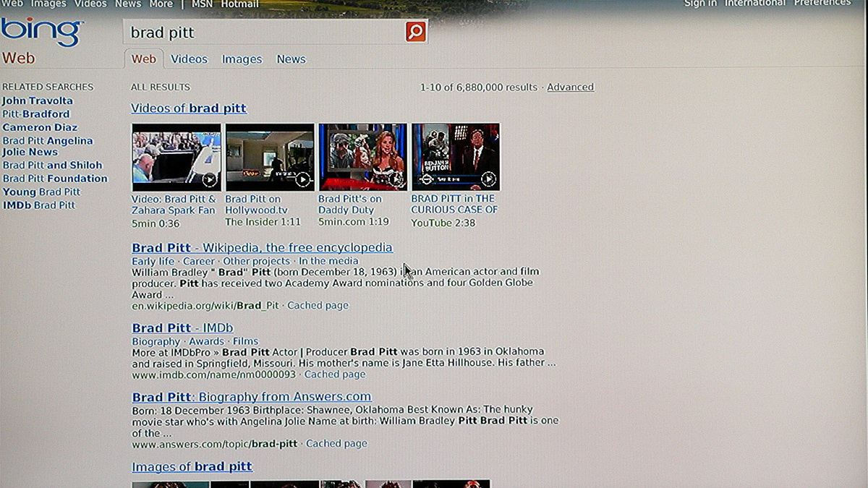The image size is (868, 488).
Task: Open the Videos link in top bar
Action: point(90,4)
